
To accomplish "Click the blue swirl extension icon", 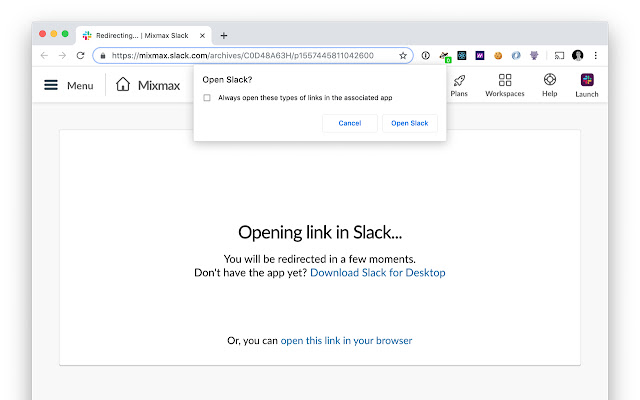I will click(516, 56).
